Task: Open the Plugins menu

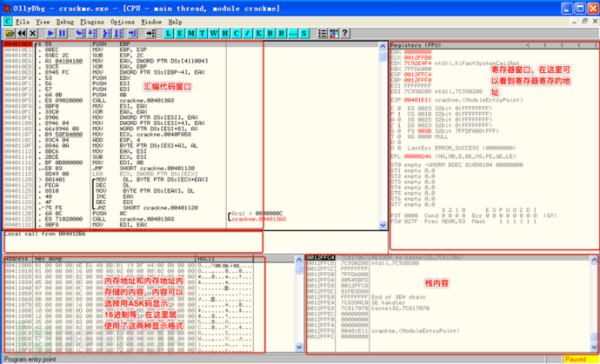Action: pos(92,22)
